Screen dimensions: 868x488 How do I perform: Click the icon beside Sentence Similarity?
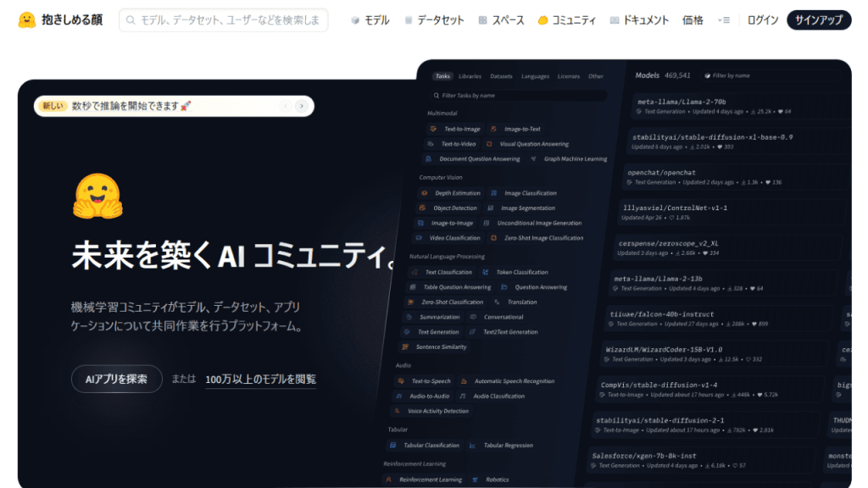click(x=405, y=347)
